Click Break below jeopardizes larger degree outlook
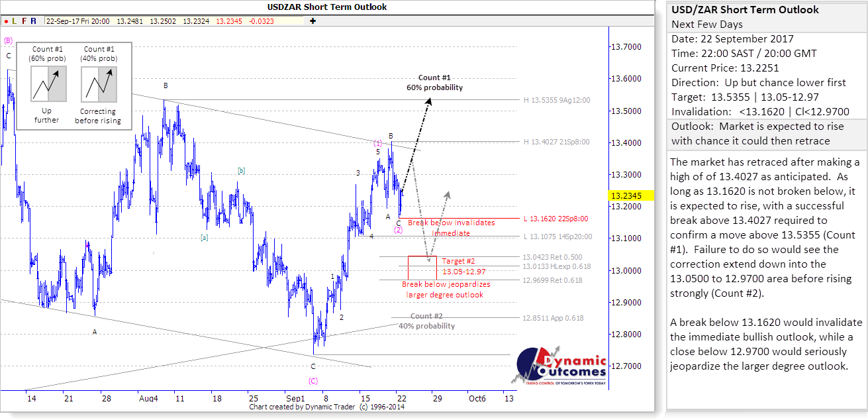Viewport: 868px width, 420px height. (447, 289)
